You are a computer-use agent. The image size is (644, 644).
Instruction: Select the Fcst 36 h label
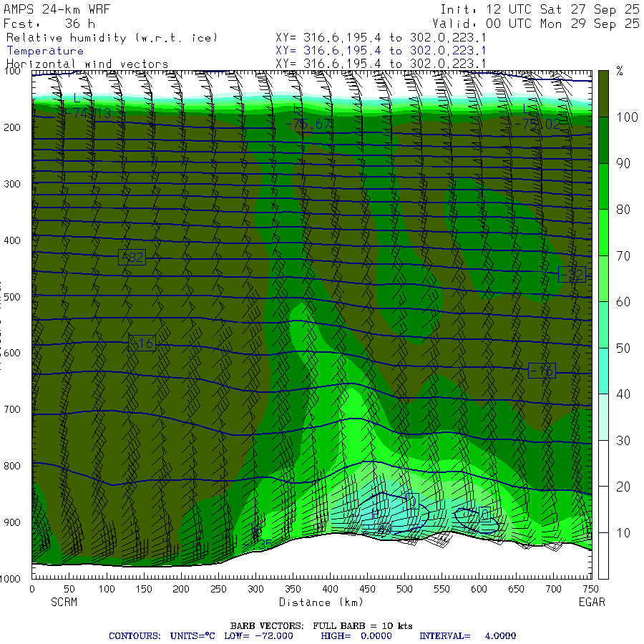(49, 23)
